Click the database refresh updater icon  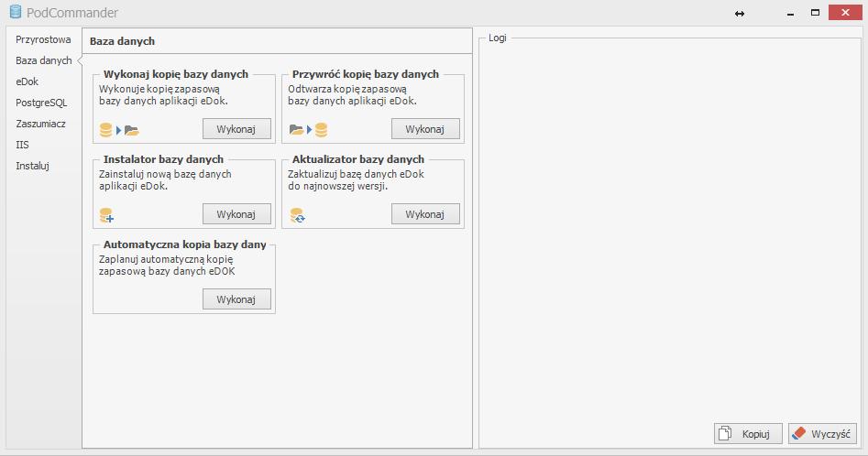297,215
